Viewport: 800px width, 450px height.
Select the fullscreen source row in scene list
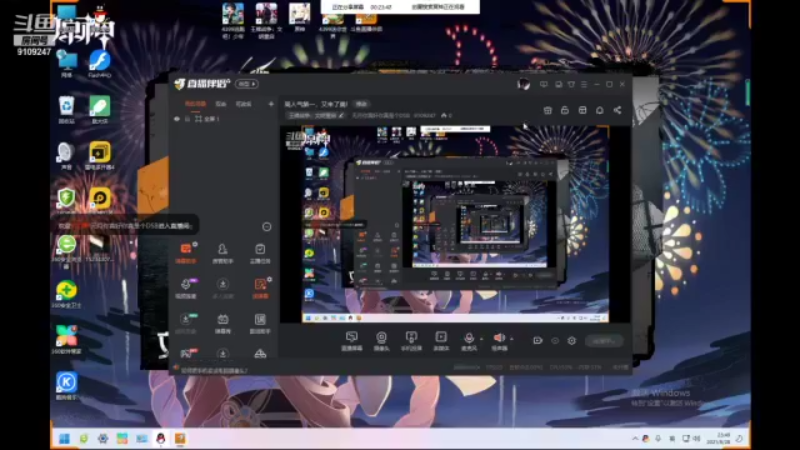pos(223,119)
